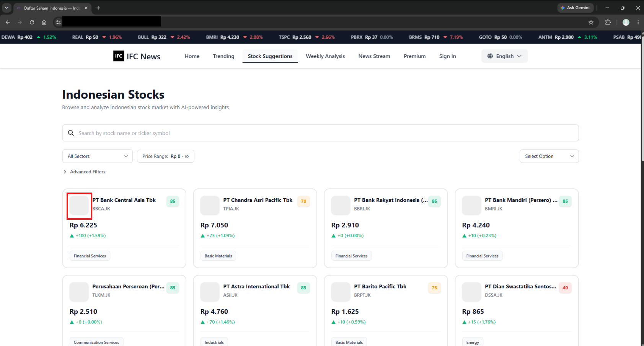Click the ANTM Rp 2,980 ticker item
This screenshot has height=346, width=644.
(567, 37)
